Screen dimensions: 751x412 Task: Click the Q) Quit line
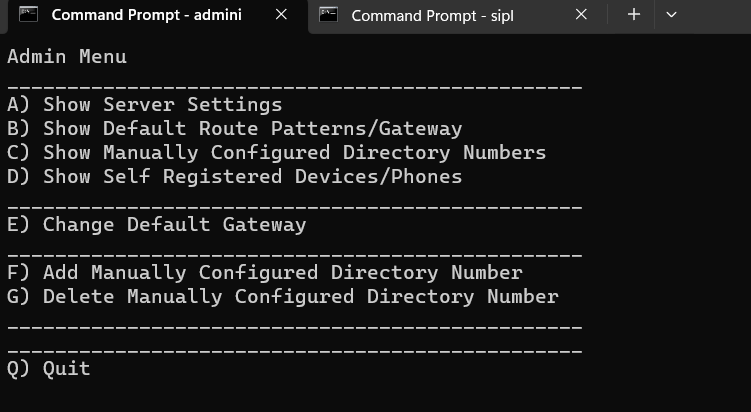coord(48,368)
